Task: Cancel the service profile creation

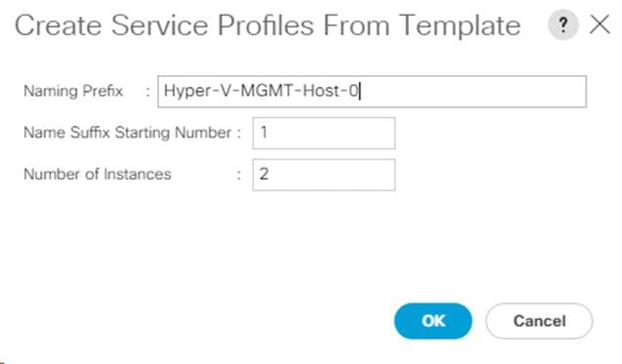Action: (x=539, y=321)
